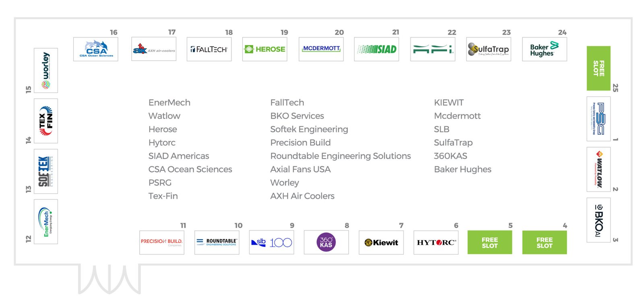Screen dimensions: 644x300
Task: Select the Tex Fin booth logo
Action: (46, 121)
